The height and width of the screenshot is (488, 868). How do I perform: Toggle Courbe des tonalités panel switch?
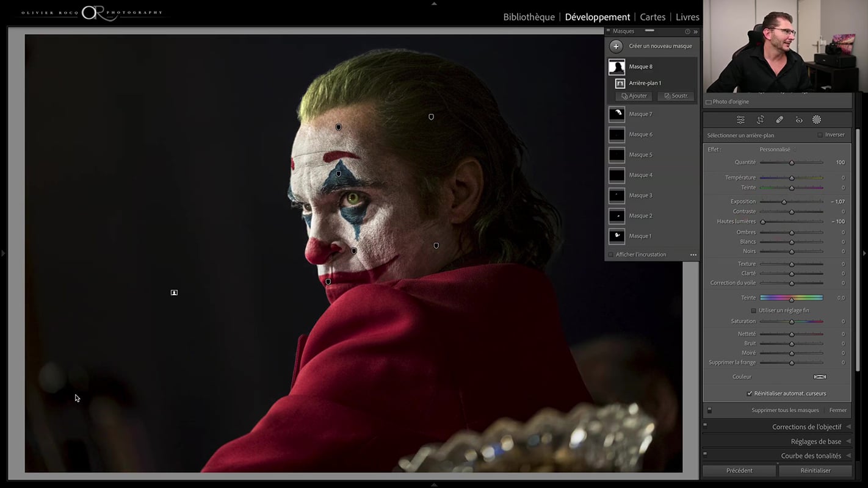(705, 454)
